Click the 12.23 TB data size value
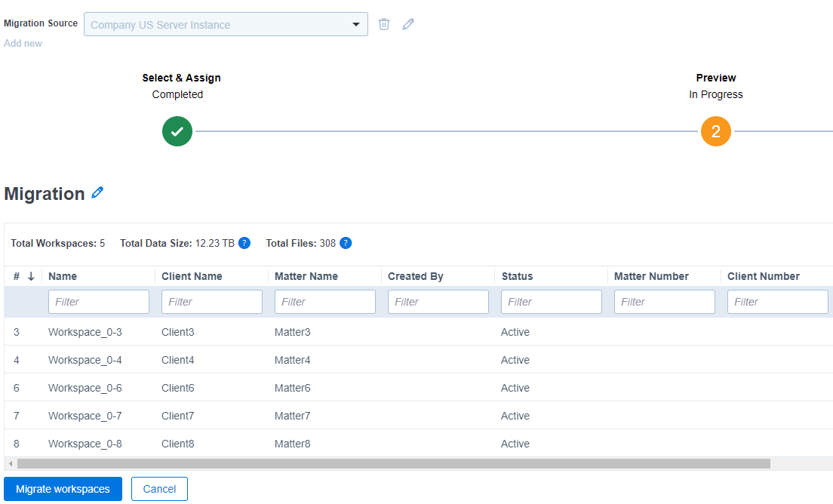Viewport: 833px width, 504px height. click(x=214, y=243)
